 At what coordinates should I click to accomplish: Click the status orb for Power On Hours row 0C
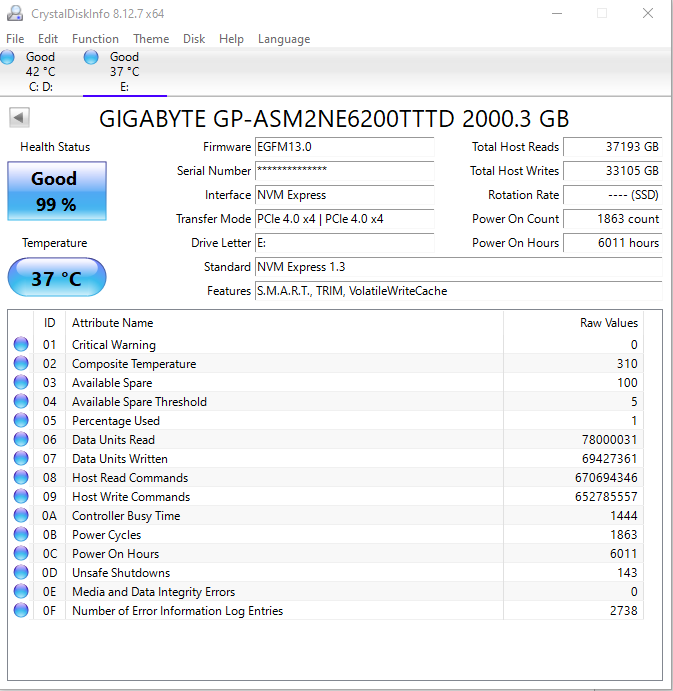[21, 553]
